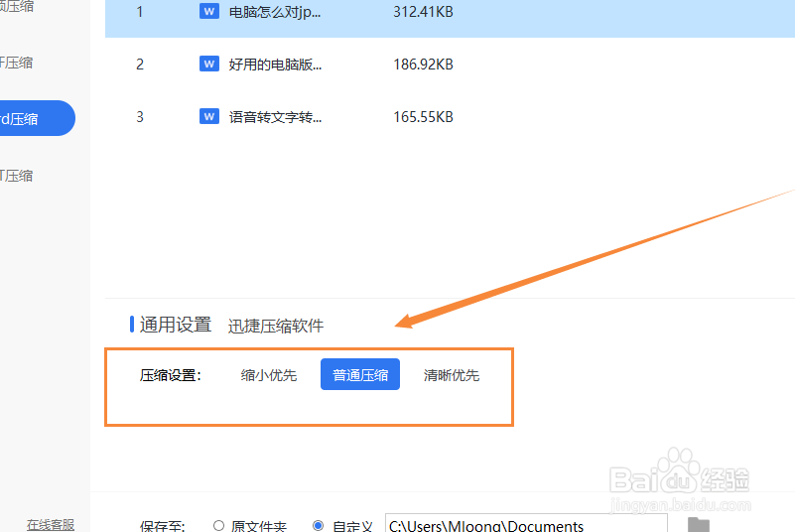Select 自定义 save location radio
Screen dimensions: 795x532
318,525
